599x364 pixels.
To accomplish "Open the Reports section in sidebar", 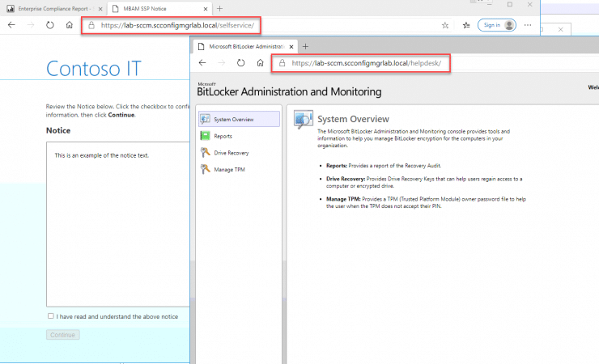I will [x=223, y=136].
